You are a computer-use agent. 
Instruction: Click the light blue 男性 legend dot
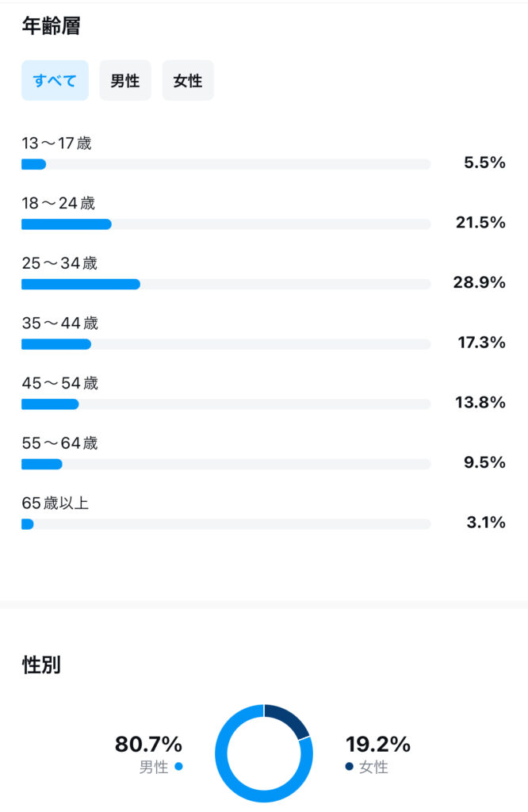[x=179, y=767]
